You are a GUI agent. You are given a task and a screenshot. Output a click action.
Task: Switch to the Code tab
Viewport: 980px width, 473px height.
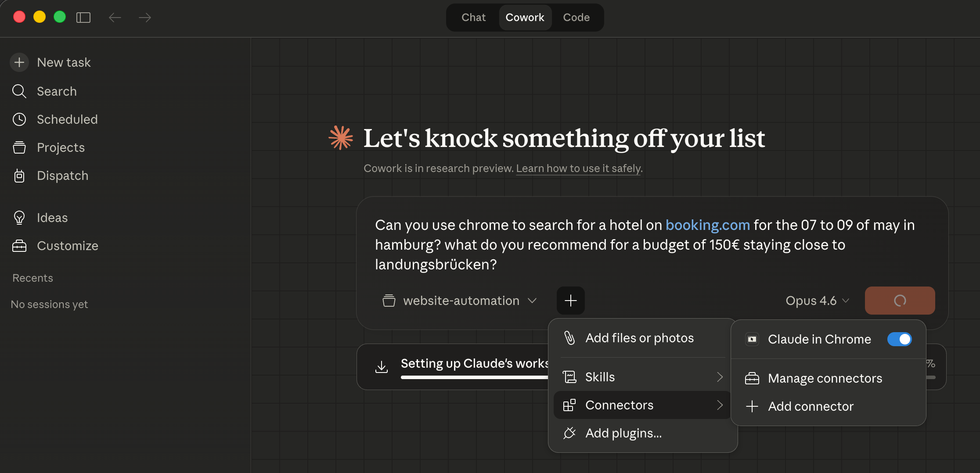tap(576, 18)
